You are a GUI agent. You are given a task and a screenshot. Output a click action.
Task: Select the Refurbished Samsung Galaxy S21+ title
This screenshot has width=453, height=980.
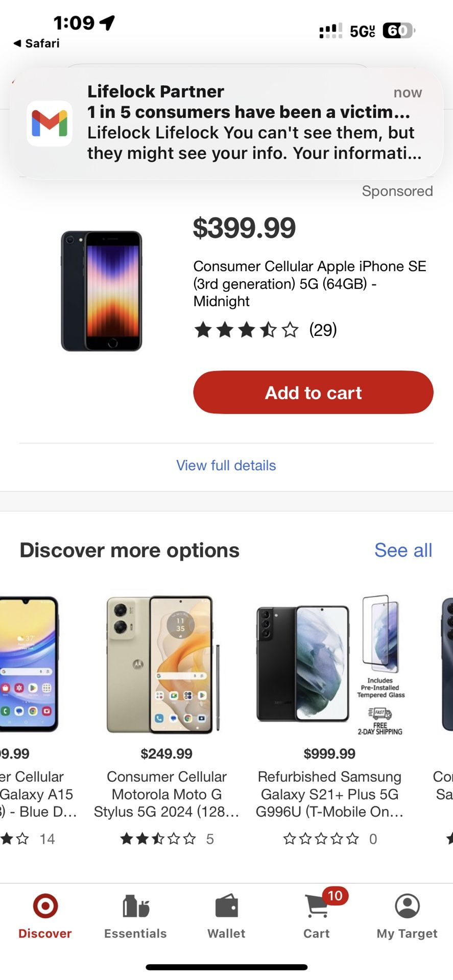pos(329,794)
